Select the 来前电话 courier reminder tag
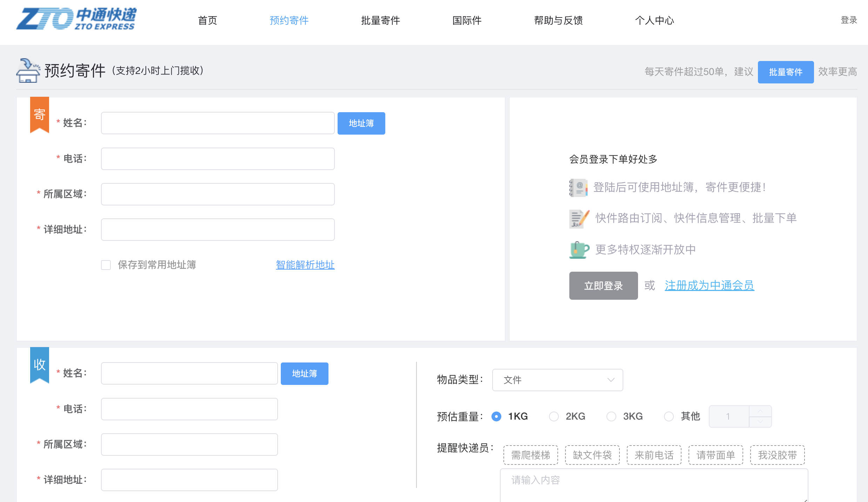 click(654, 455)
